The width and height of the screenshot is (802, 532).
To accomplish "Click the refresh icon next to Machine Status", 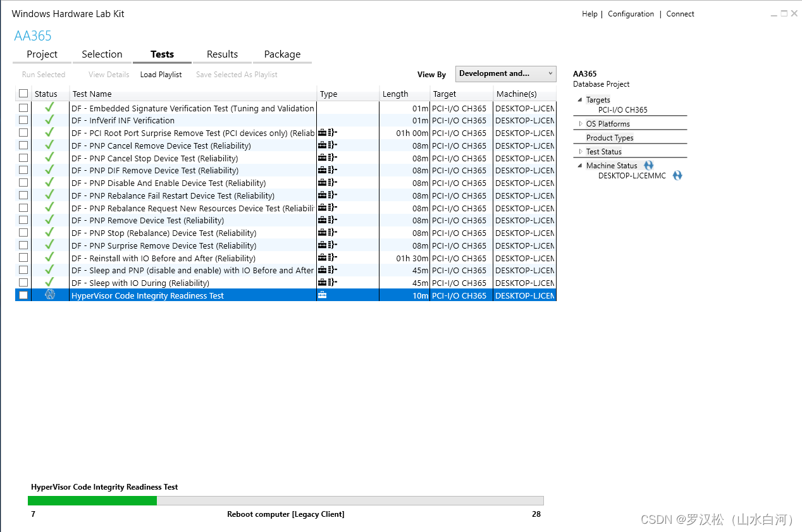I will click(648, 165).
